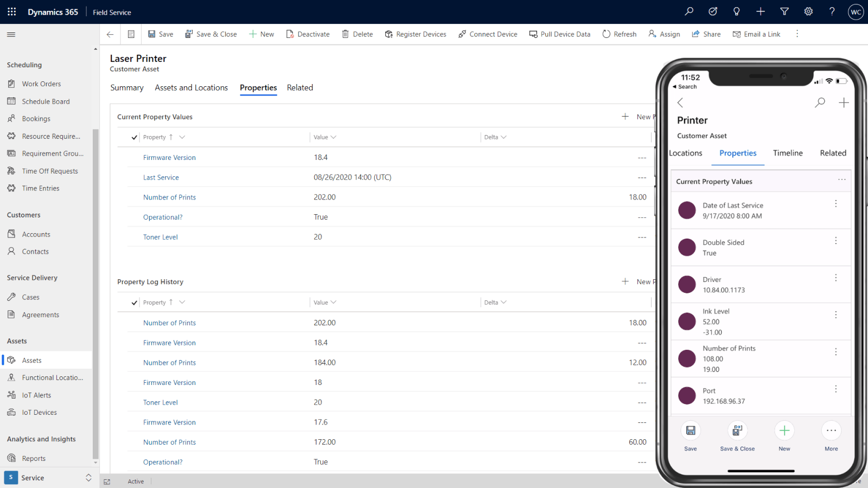Screen dimensions: 868x488
Task: Click Pull Device Data command
Action: 560,34
